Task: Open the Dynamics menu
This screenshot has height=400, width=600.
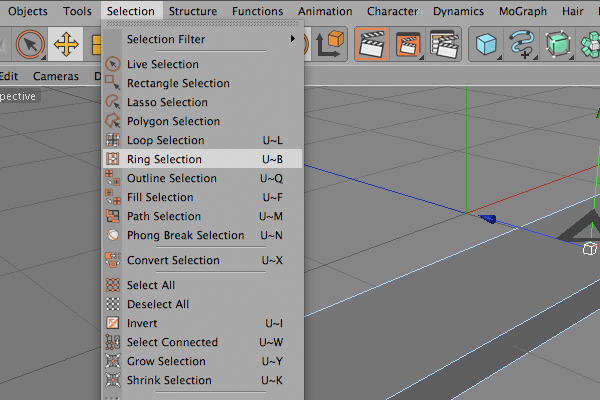Action: [458, 11]
